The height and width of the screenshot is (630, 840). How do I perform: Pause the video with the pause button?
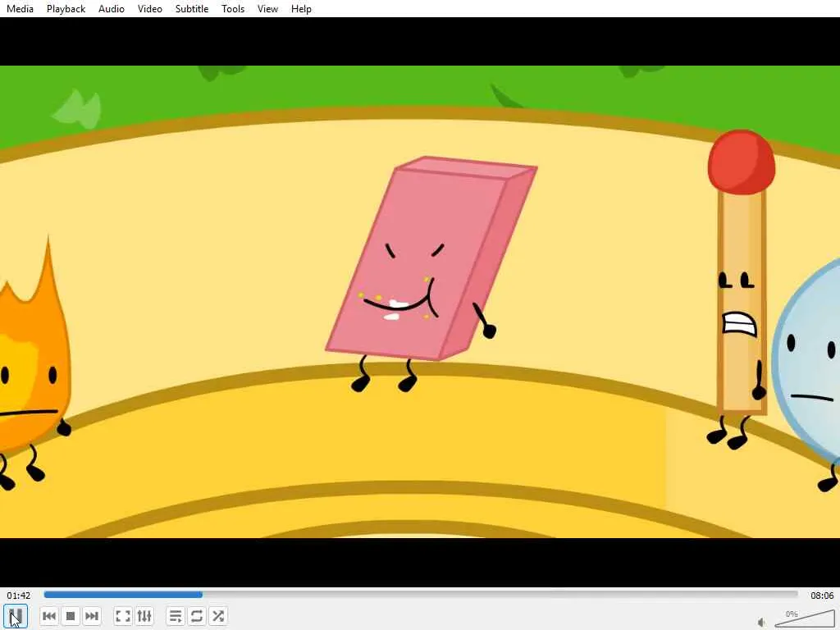click(x=16, y=615)
